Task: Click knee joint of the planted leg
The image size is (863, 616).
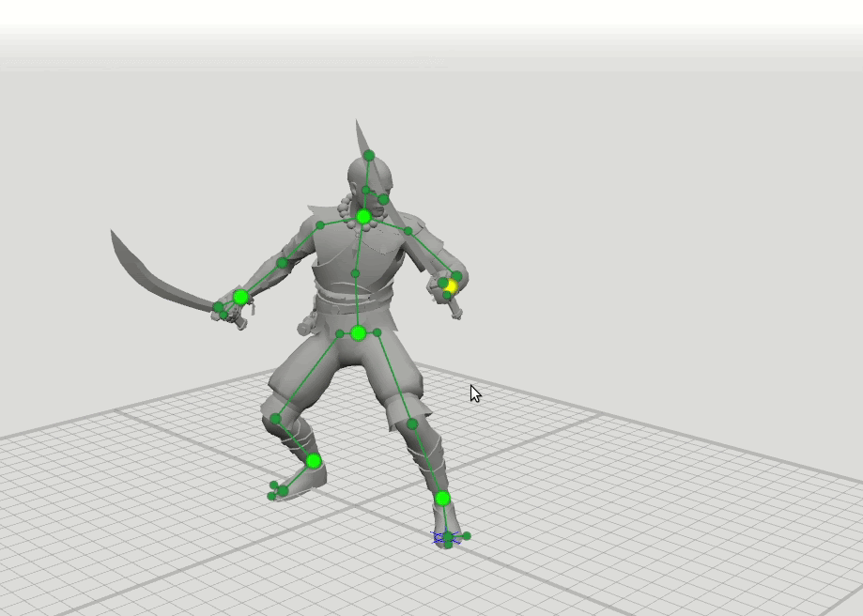Action: pos(411,424)
